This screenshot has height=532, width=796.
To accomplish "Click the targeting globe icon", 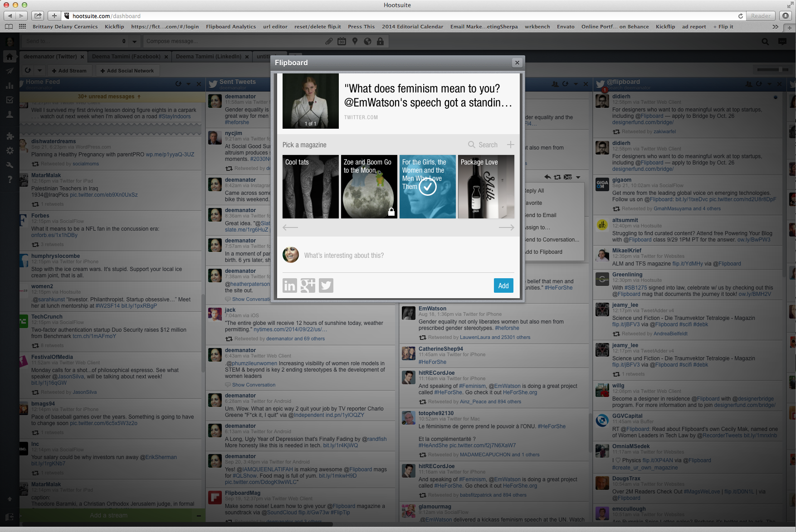I will [367, 41].
